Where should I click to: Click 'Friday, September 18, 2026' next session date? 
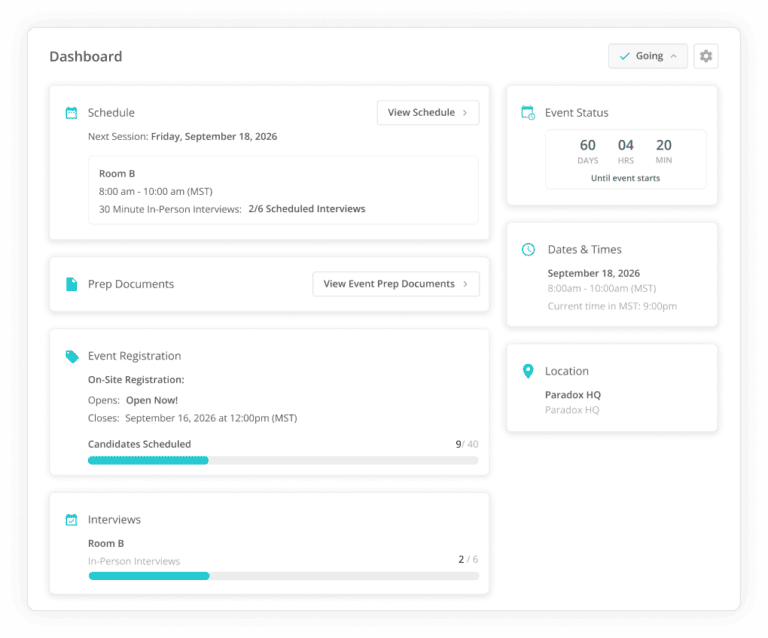[x=214, y=137]
